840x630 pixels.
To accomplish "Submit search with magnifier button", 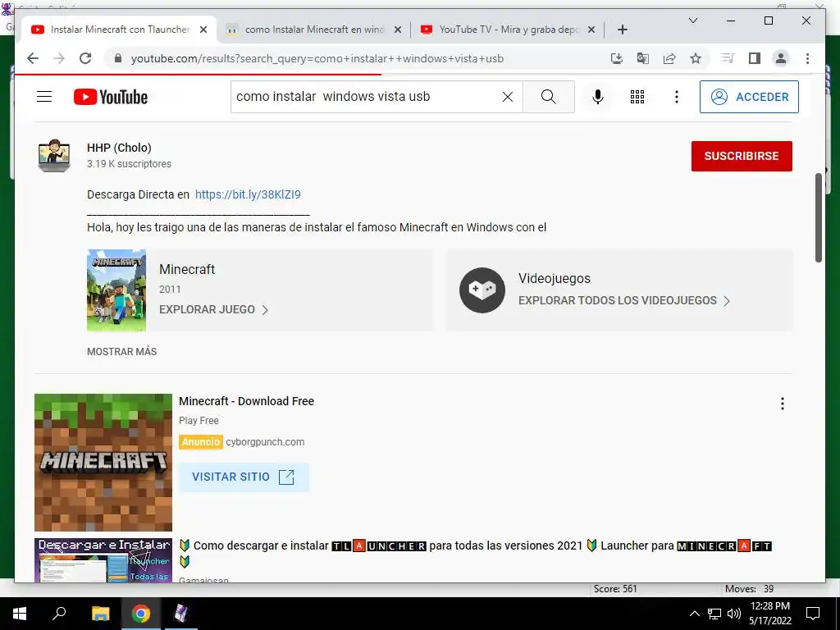I will click(x=548, y=97).
